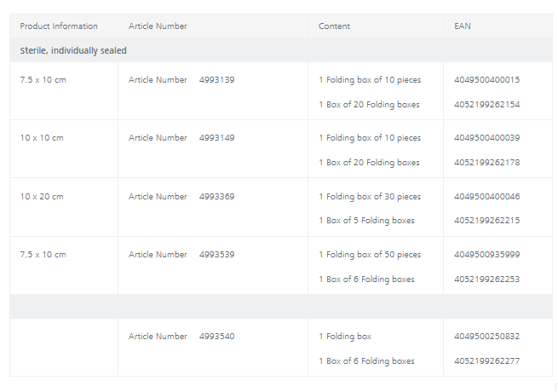Select EAN 4049500400015
Image resolution: width=558 pixels, height=392 pixels.
point(486,80)
